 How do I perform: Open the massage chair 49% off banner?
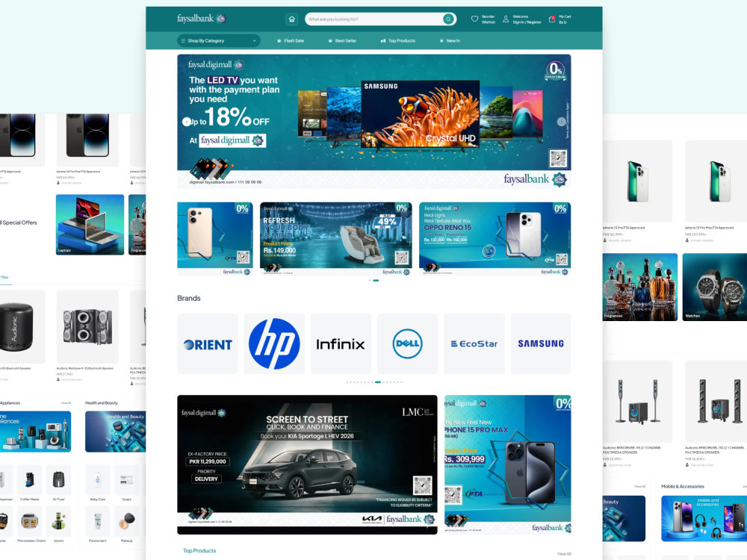click(x=336, y=239)
